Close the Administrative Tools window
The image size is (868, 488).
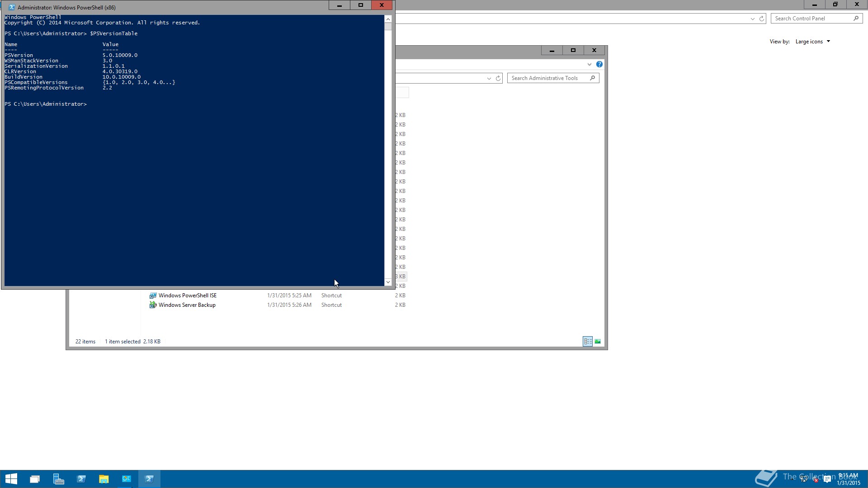tap(594, 50)
